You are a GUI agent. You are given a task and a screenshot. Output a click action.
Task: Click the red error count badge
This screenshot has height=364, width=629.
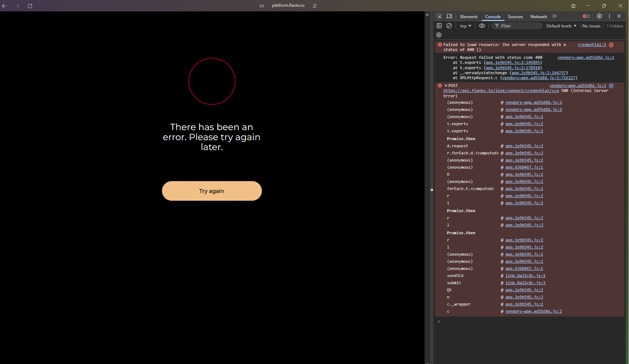tap(586, 16)
